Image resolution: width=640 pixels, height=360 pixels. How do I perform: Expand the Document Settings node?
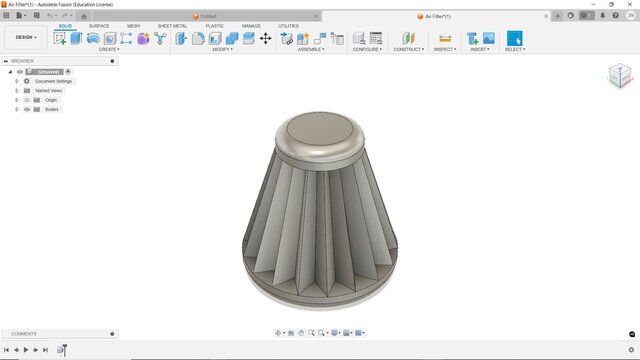pos(17,81)
